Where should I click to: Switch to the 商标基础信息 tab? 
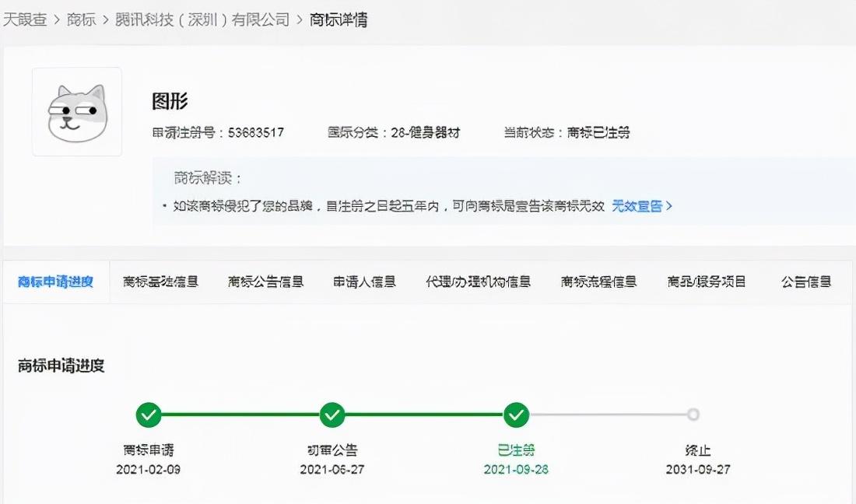click(x=161, y=281)
